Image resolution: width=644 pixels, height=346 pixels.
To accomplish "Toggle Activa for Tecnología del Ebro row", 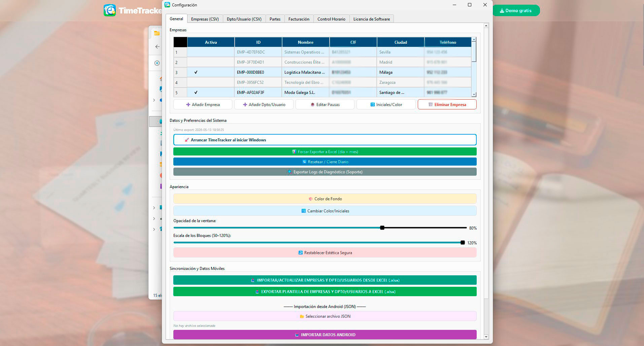I will (x=211, y=82).
